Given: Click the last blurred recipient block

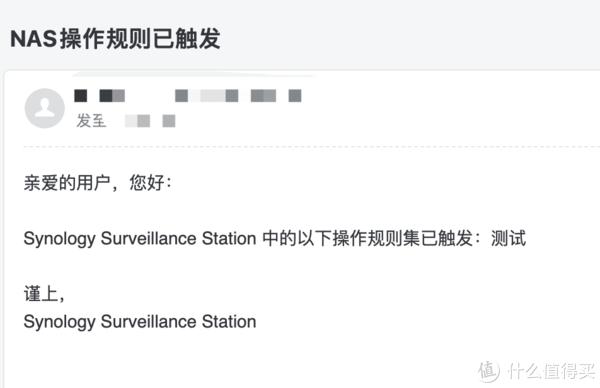Looking at the screenshot, I should 169,121.
